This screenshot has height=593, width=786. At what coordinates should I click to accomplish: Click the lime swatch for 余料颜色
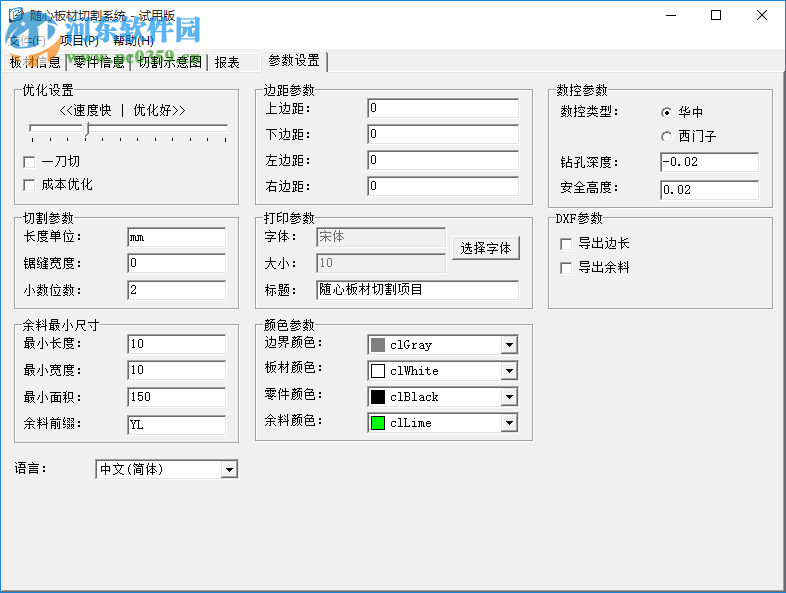378,423
